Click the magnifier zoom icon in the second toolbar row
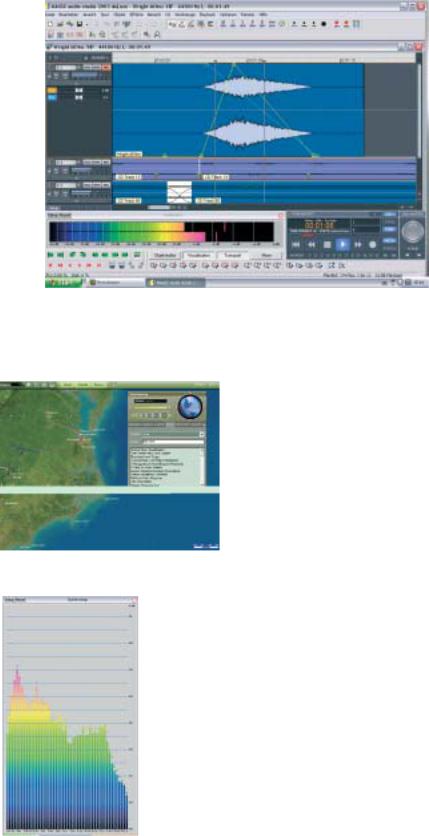The width and height of the screenshot is (429, 836). [x=148, y=34]
